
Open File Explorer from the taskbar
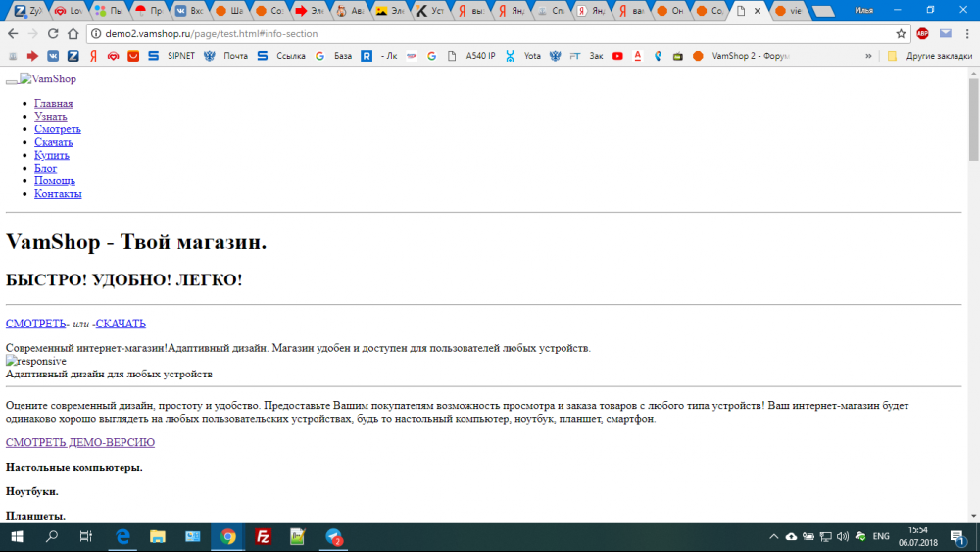pos(158,537)
